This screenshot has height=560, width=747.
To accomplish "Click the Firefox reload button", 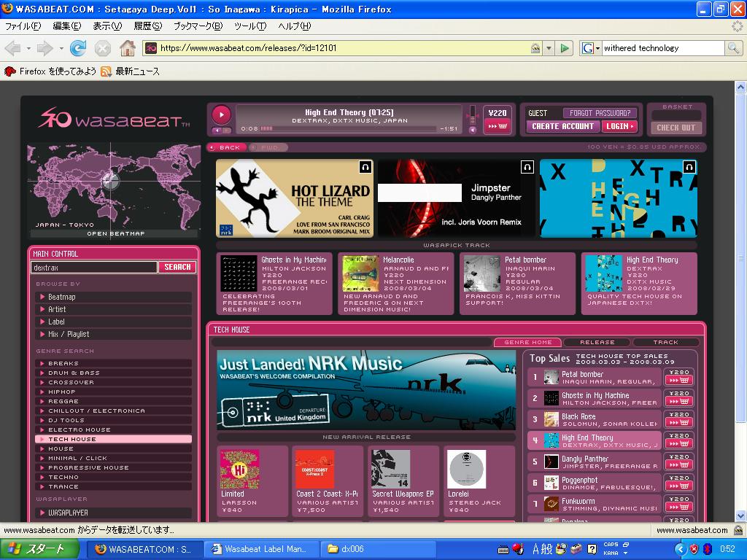I will coord(78,47).
